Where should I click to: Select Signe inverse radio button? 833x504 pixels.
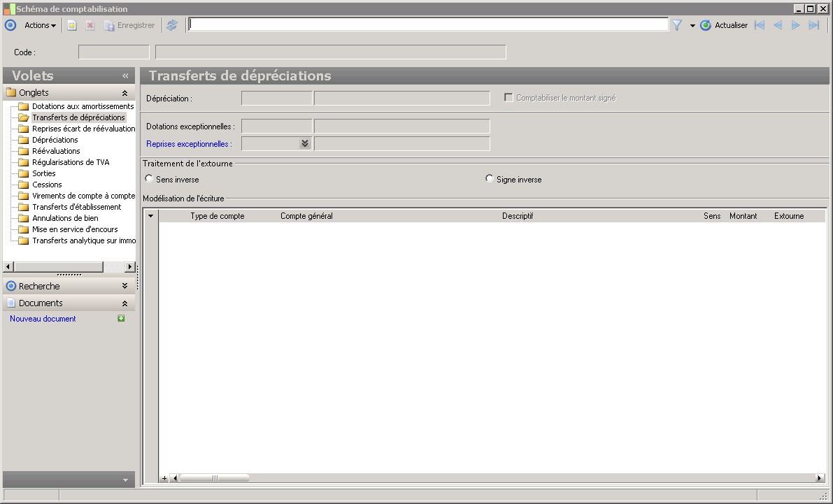pos(490,179)
